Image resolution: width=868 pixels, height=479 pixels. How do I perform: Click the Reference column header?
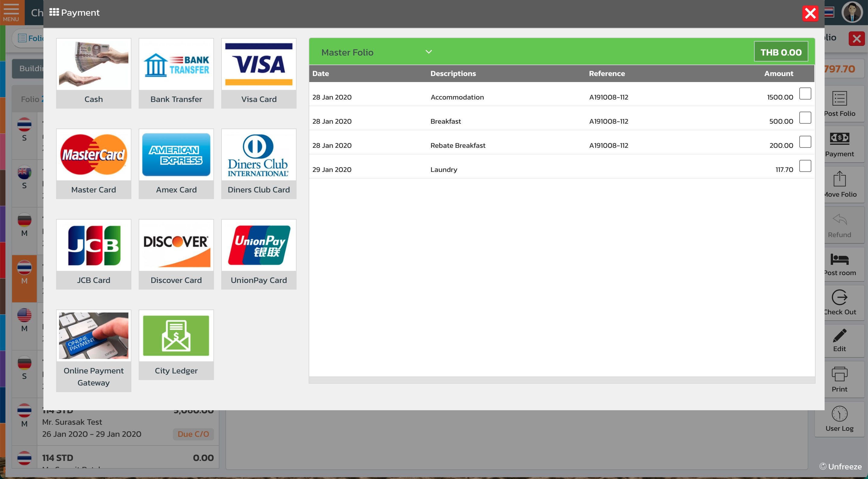coord(606,74)
